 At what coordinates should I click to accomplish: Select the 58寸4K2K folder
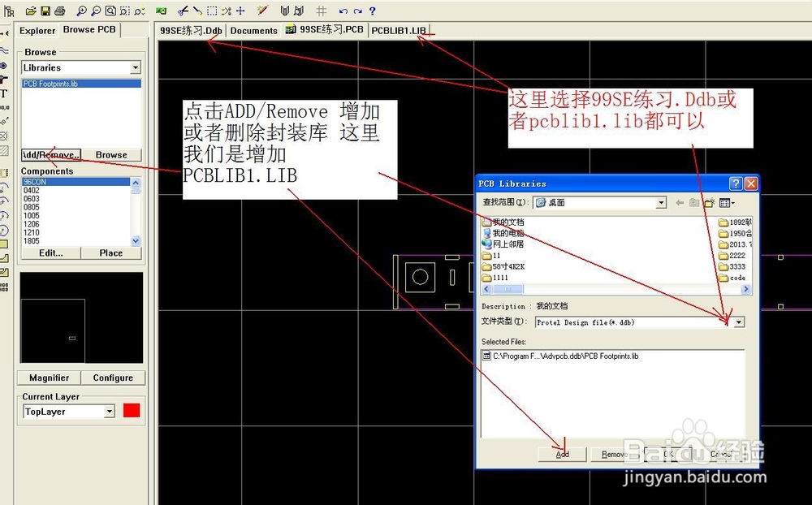pyautogui.click(x=503, y=267)
